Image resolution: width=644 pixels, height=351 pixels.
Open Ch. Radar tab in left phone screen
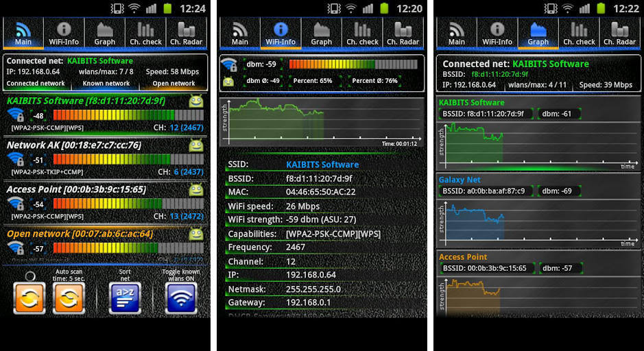pos(187,34)
